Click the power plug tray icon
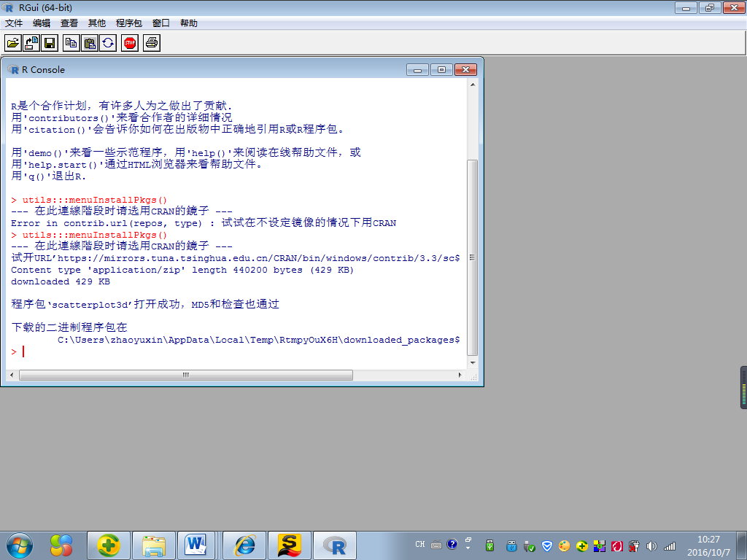The image size is (747, 560). point(634,545)
